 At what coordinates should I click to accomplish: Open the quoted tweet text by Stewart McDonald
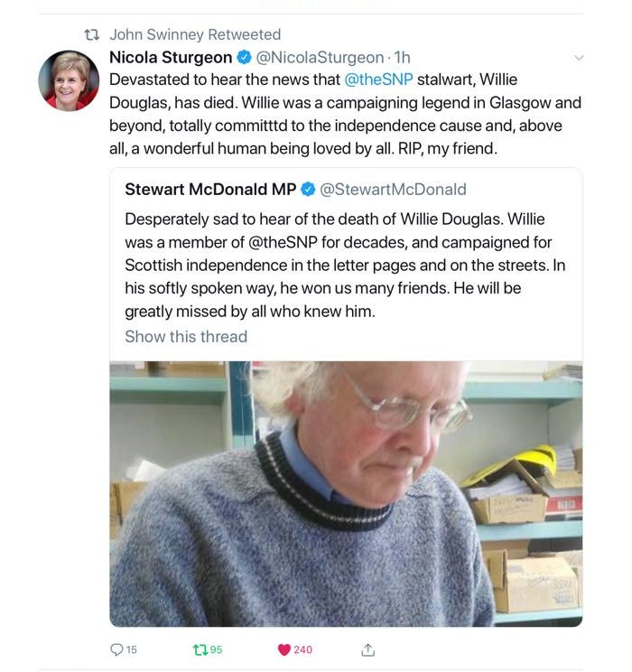pos(345,266)
